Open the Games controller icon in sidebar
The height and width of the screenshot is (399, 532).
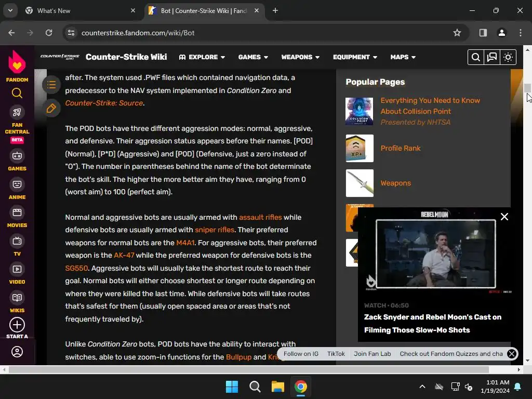click(17, 156)
